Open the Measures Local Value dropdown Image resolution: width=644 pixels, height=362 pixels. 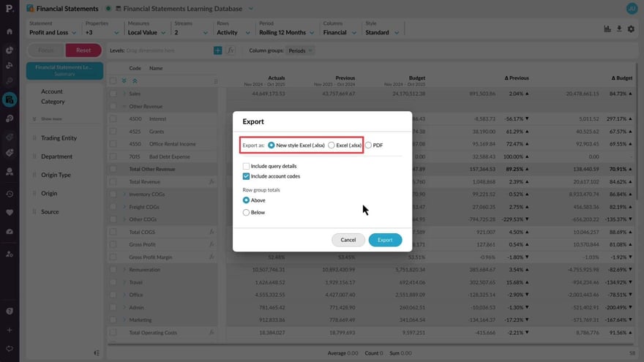[x=146, y=32]
